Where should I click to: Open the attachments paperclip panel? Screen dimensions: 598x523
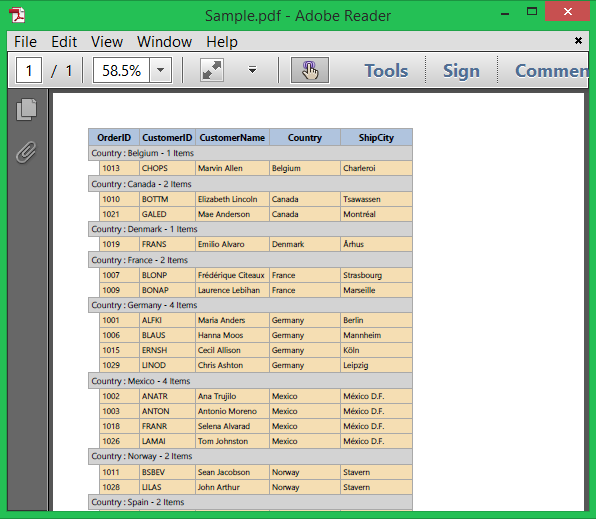(x=26, y=152)
